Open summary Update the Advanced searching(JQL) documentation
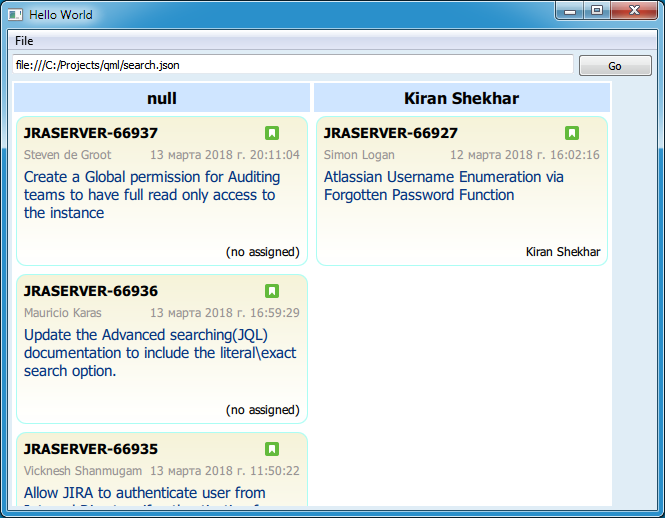The width and height of the screenshot is (665, 518). pyautogui.click(x=160, y=353)
